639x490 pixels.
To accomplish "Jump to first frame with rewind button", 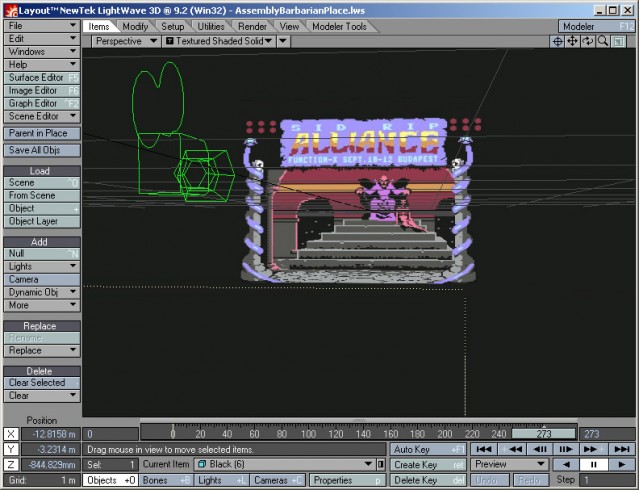I will [x=483, y=449].
